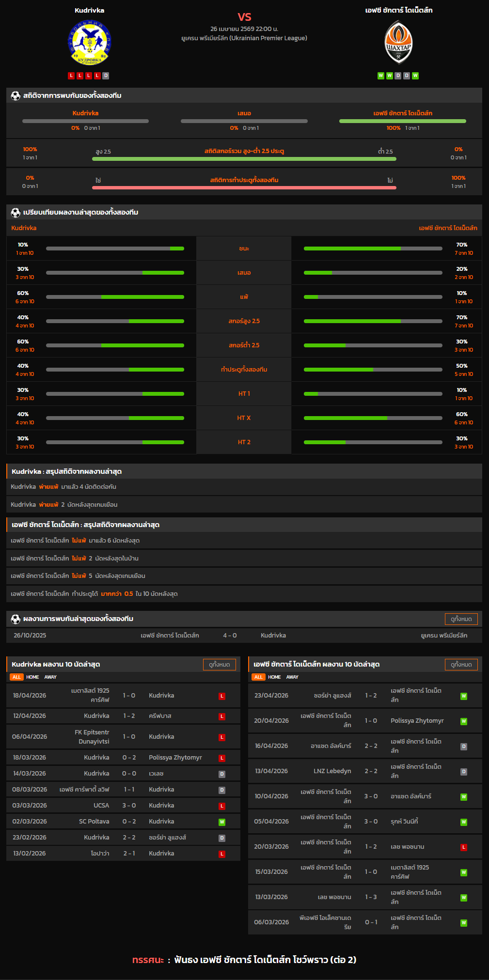489x980 pixels.
Task: Click the win badge for the 02/03/2026 SC Poltava match
Action: coord(222,822)
